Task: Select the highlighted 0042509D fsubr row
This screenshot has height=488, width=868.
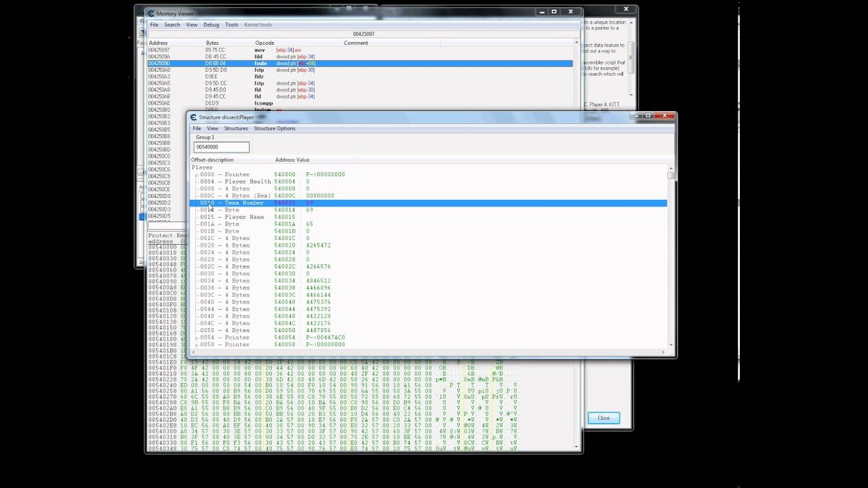Action: (360, 63)
